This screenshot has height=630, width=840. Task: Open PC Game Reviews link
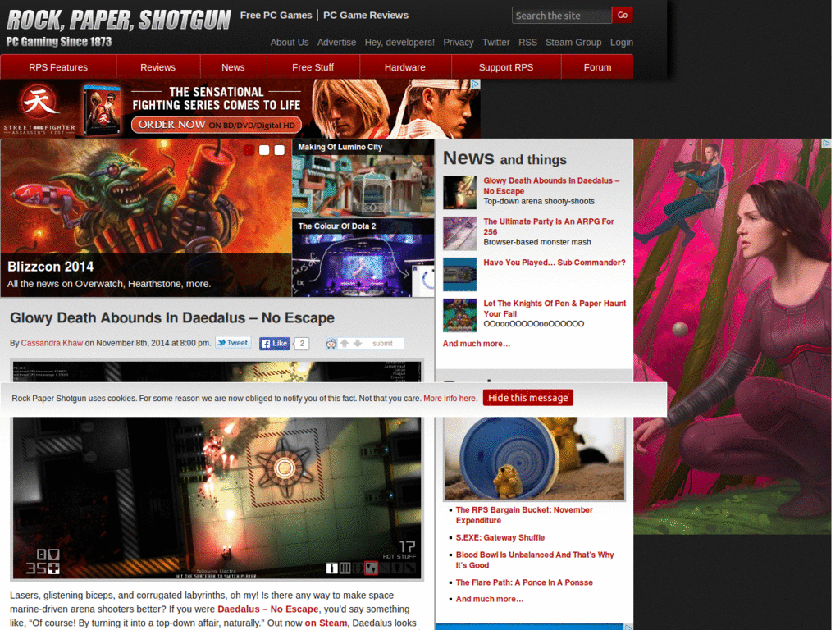click(x=366, y=15)
